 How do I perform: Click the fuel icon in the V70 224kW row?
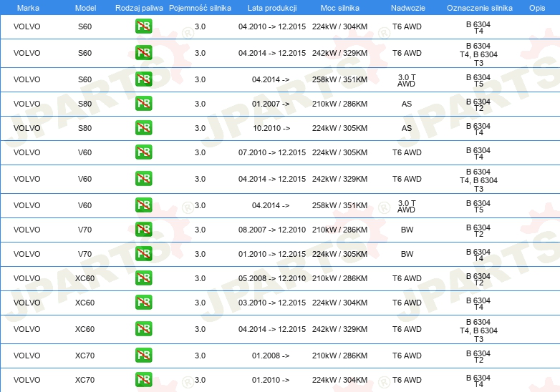(143, 254)
